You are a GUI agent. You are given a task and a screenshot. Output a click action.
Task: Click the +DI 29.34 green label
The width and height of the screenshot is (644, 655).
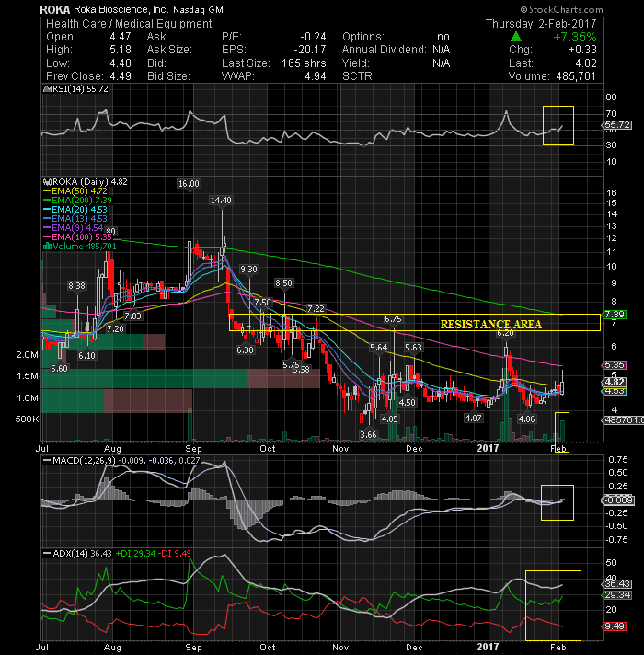135,554
